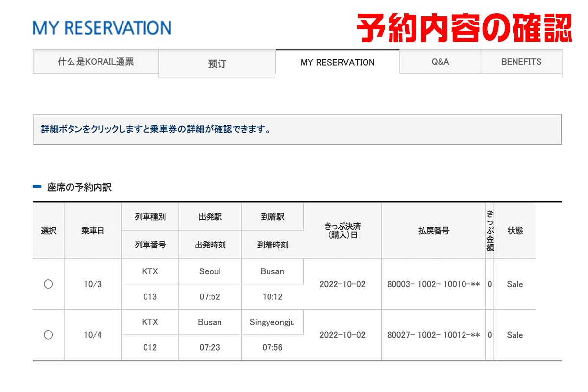
Task: Click train number 013 cell
Action: [150, 297]
